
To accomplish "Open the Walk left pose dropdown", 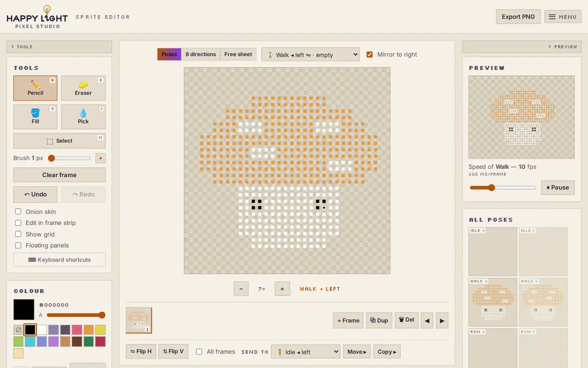I will pos(311,54).
